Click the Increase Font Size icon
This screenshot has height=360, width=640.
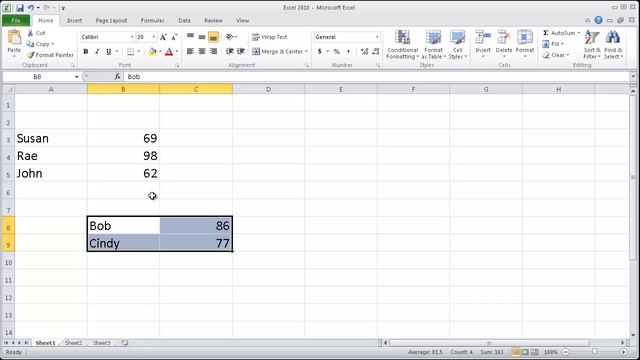163,37
